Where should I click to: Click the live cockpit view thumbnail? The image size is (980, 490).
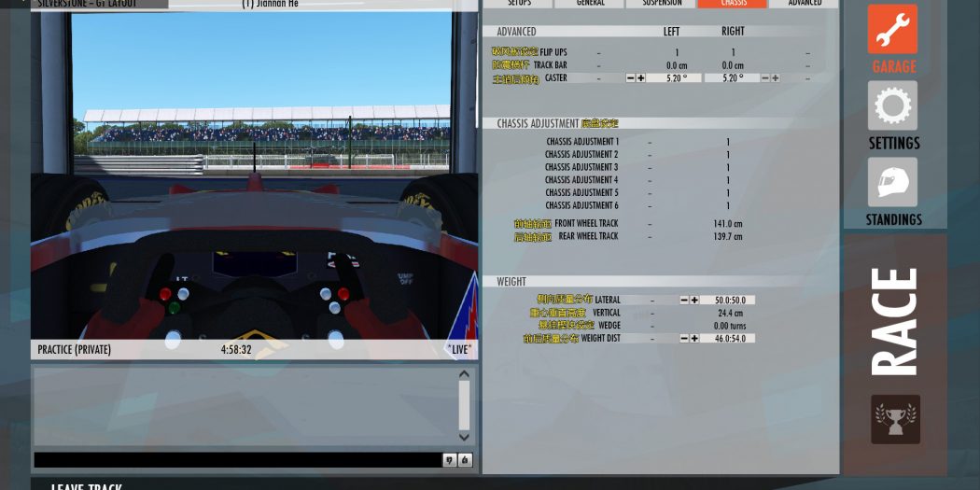(x=255, y=175)
